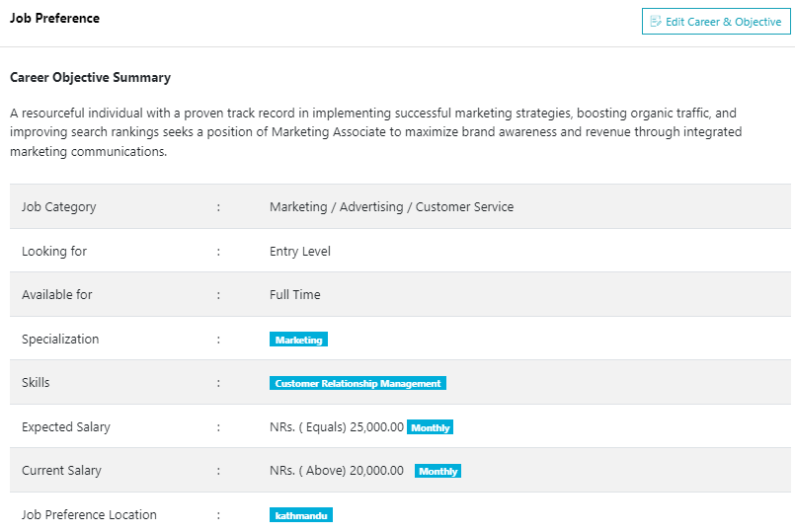Click the edit pencil icon in button
This screenshot has width=795, height=532.
point(656,22)
